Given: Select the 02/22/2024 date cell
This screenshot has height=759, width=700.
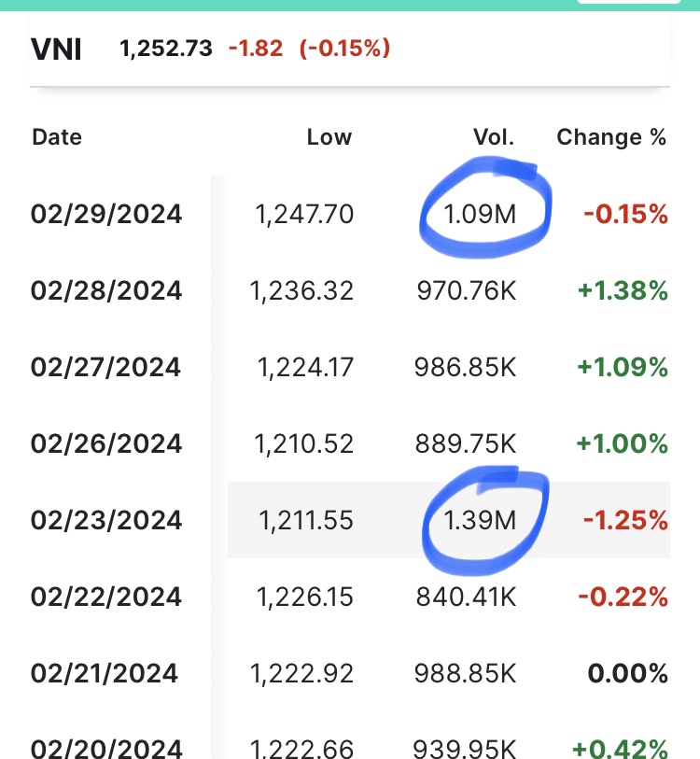Looking at the screenshot, I should pyautogui.click(x=106, y=597).
